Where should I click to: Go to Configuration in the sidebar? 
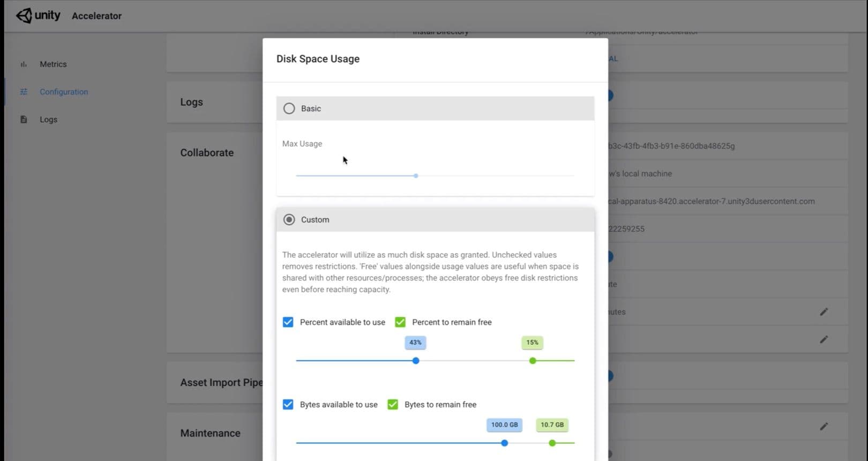point(64,92)
